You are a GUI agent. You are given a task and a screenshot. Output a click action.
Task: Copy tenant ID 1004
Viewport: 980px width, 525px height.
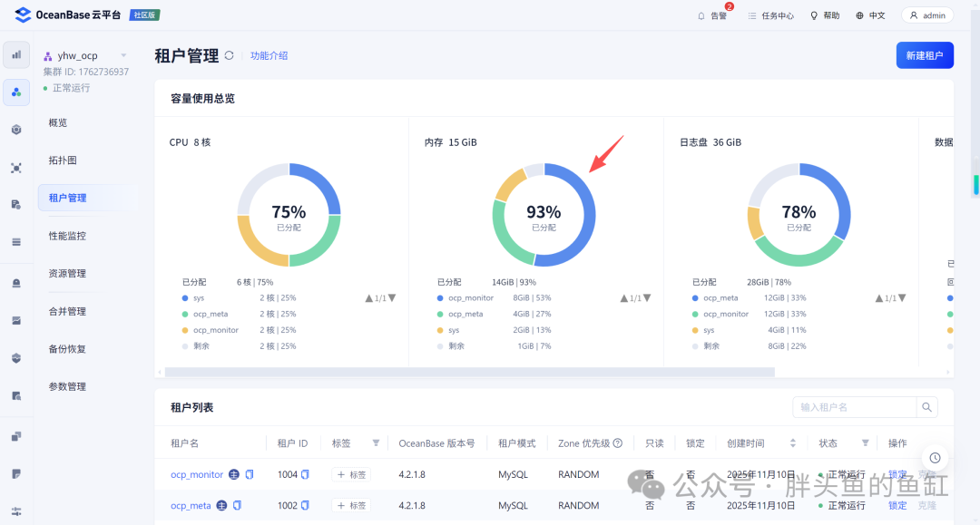pos(305,474)
